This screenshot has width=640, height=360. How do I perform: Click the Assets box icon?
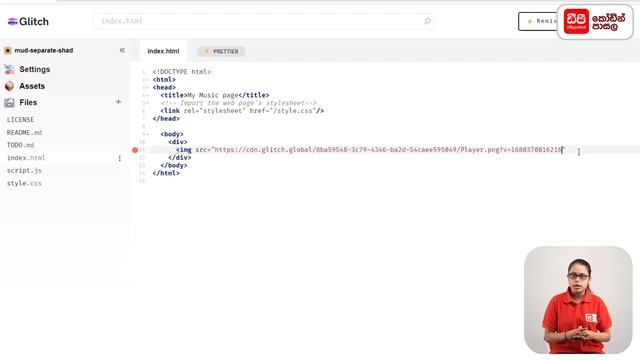pos(9,86)
